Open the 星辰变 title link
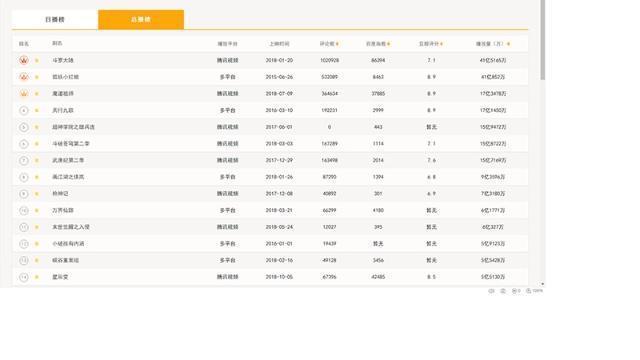This screenshot has width=640, height=360. [x=60, y=277]
